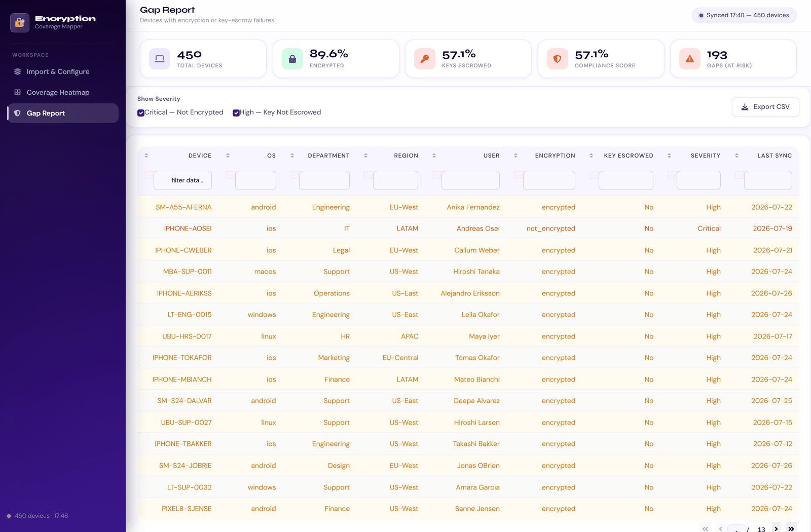This screenshot has width=811, height=532.
Task: Toggle case-sensitive match on Device filter
Action: (149, 175)
